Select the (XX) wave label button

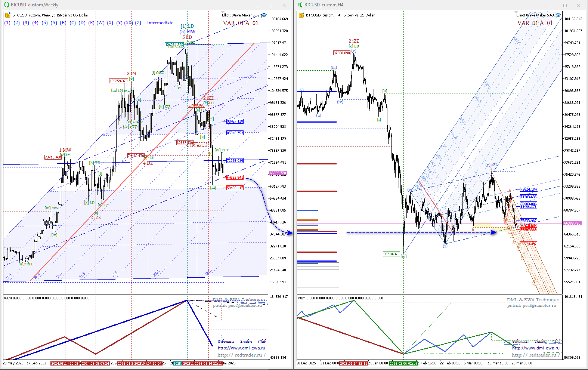(129, 23)
